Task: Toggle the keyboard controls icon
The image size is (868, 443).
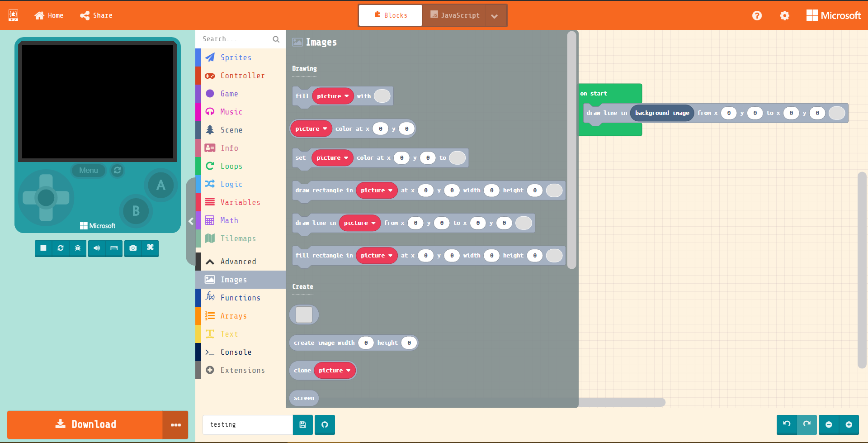Action: tap(114, 248)
